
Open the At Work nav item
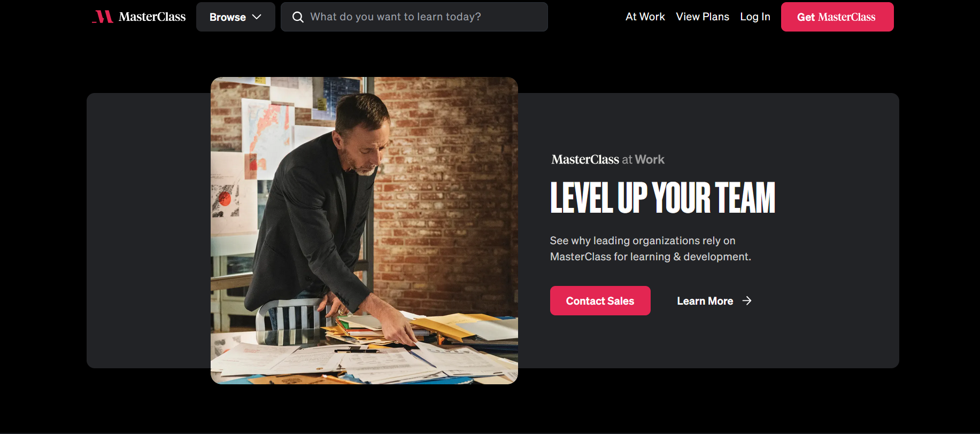645,17
